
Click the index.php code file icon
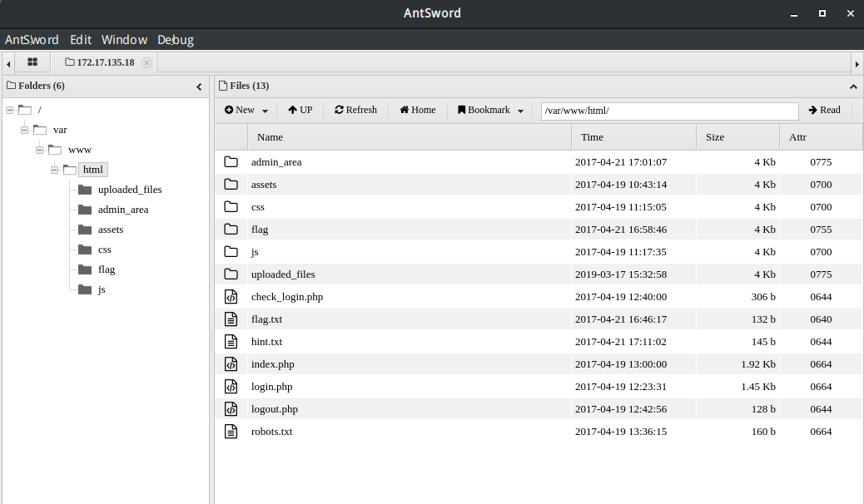click(x=231, y=364)
